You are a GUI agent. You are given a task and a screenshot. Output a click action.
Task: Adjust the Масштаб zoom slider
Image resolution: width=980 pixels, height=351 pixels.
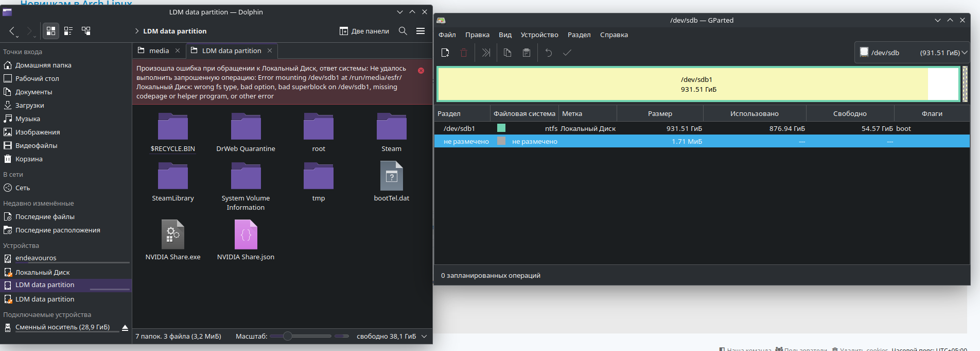coord(288,336)
